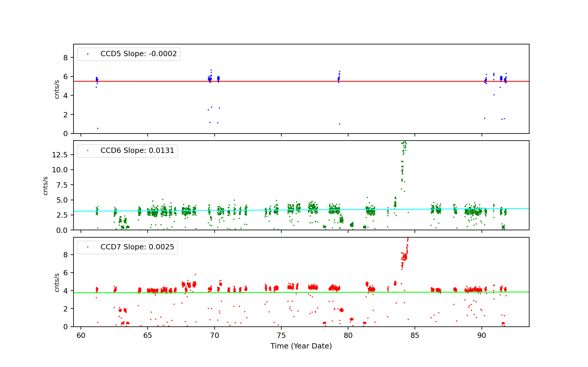Click the CCD7 red spike near year 84
This screenshot has height=367, width=588.
tap(405, 255)
